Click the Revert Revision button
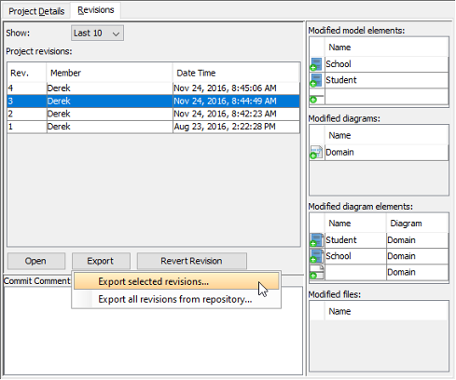Viewport: 456px width, 380px height. pos(192,261)
